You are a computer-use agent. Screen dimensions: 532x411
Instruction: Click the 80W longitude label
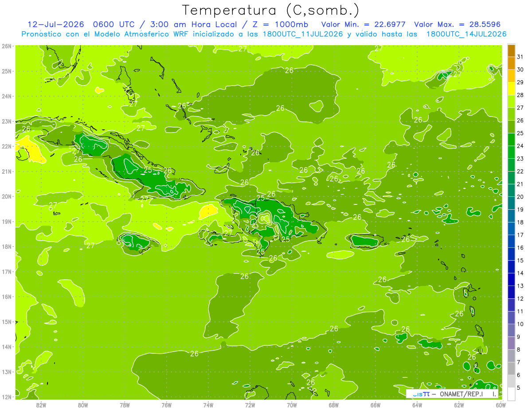click(83, 405)
